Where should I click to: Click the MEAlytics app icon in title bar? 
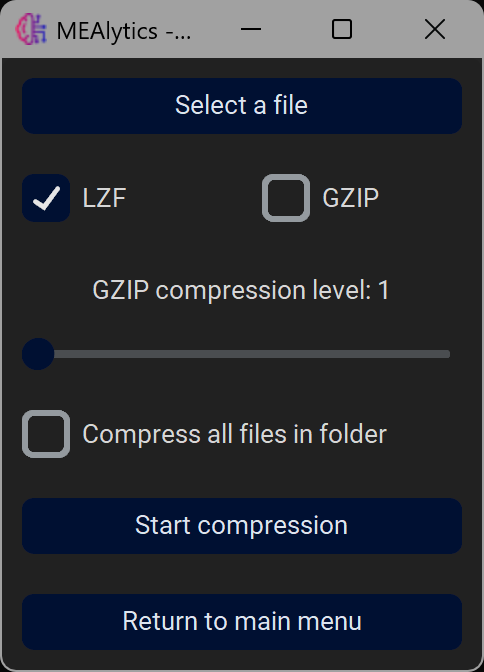tap(31, 29)
